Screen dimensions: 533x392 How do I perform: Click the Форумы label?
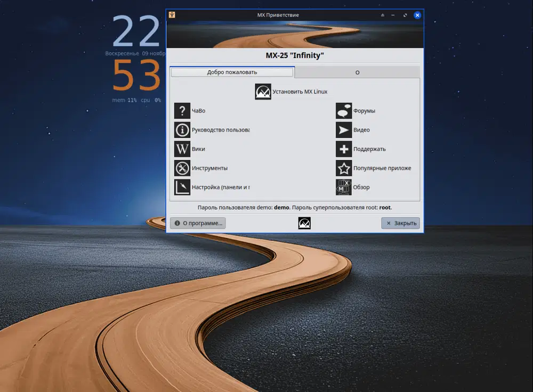[364, 111]
